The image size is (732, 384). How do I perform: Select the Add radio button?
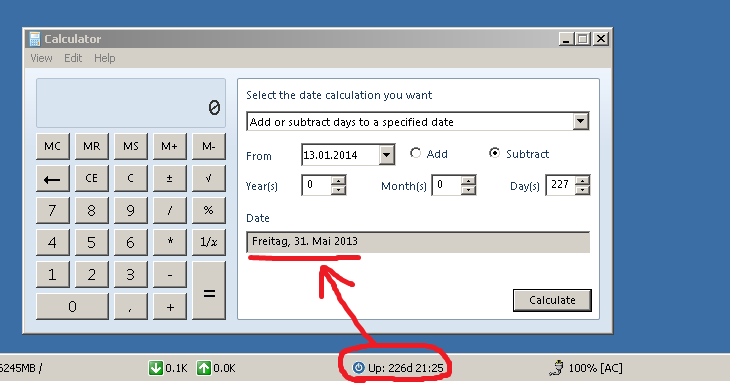pos(415,153)
